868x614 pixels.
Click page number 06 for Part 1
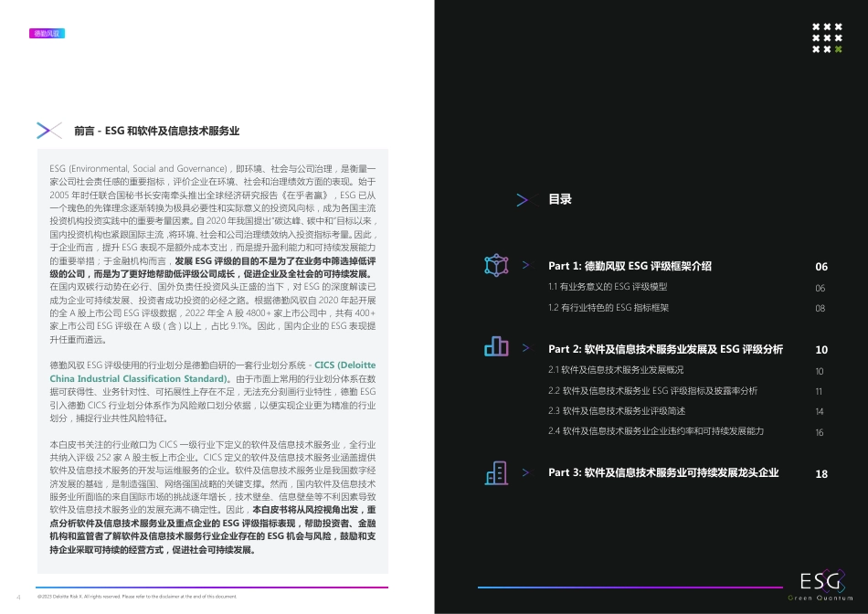[x=821, y=267]
